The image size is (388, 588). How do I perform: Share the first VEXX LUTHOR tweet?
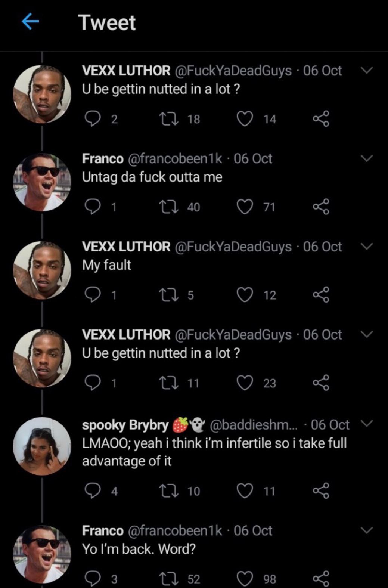pyautogui.click(x=321, y=119)
